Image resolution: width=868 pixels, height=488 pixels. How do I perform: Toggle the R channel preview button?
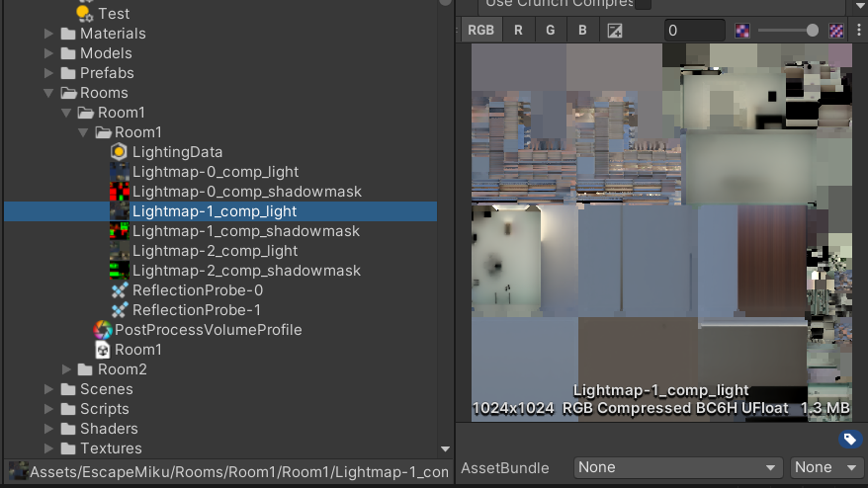pos(518,31)
